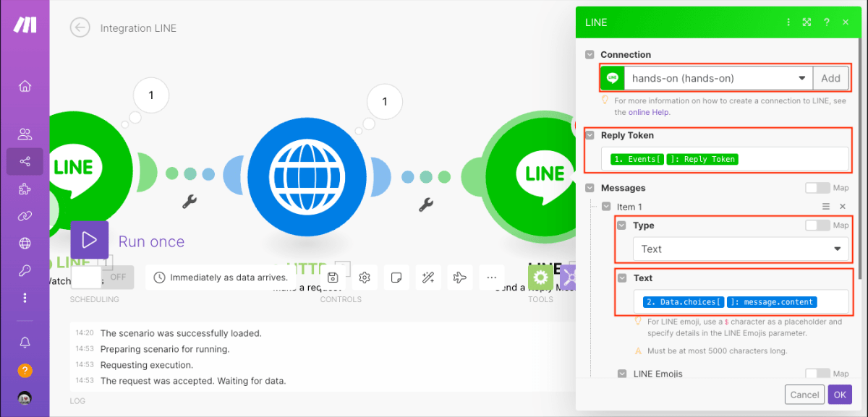Open the LINE panel help question mark
Image resolution: width=868 pixels, height=417 pixels.
(x=827, y=22)
